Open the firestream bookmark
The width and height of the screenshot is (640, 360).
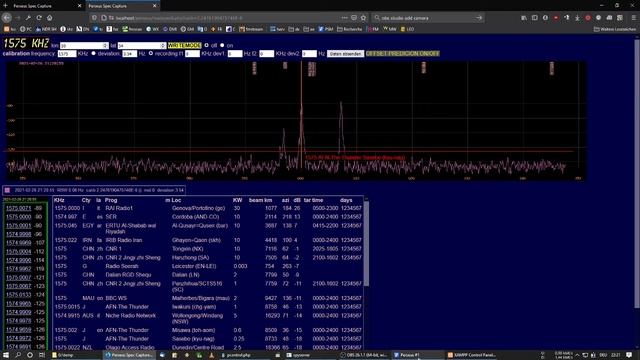(251, 29)
